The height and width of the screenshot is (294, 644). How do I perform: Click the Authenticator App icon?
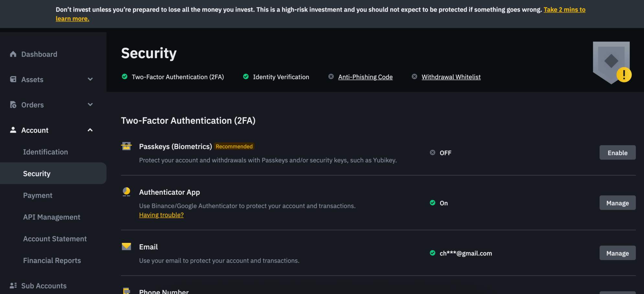(x=126, y=192)
